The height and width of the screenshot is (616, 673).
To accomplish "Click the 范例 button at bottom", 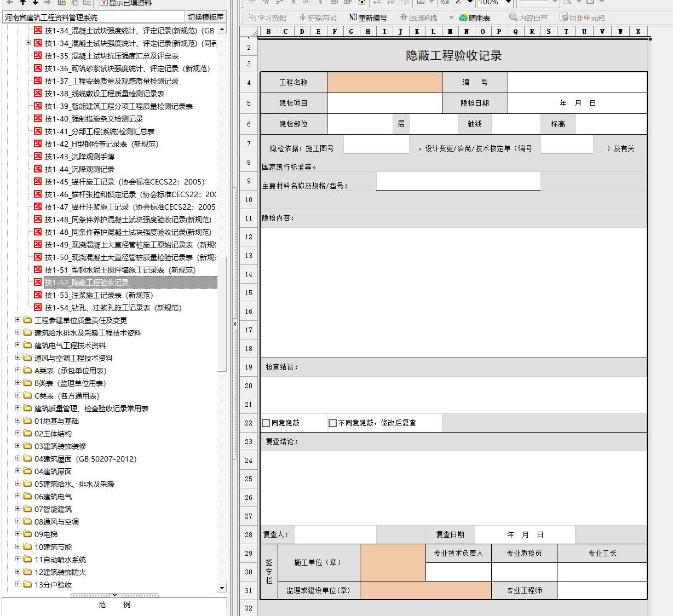I will (x=114, y=605).
